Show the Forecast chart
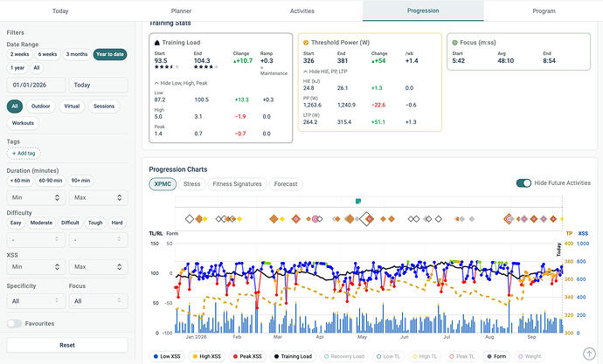The width and height of the screenshot is (603, 364). [x=286, y=184]
